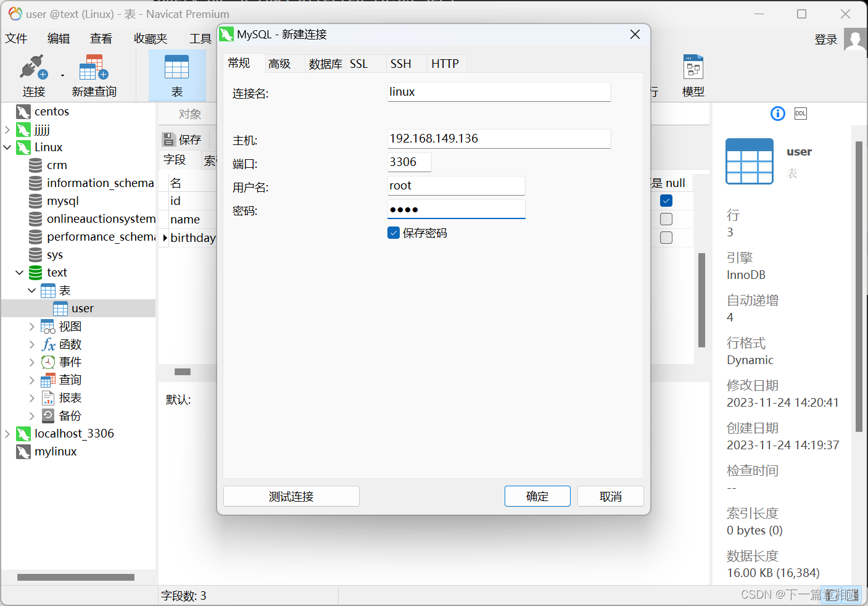Click the 主机 input field
Image resolution: width=868 pixels, height=606 pixels.
(x=499, y=139)
